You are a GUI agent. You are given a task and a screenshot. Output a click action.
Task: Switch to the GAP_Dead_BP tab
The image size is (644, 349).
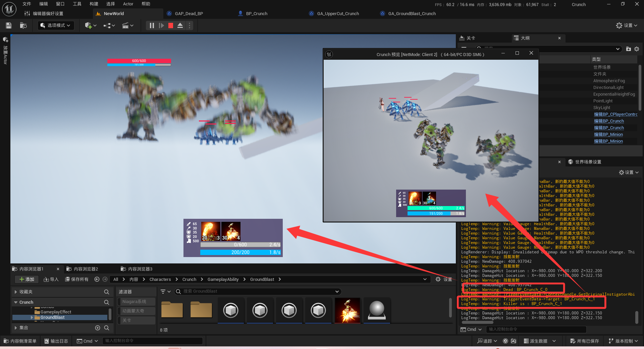(189, 14)
